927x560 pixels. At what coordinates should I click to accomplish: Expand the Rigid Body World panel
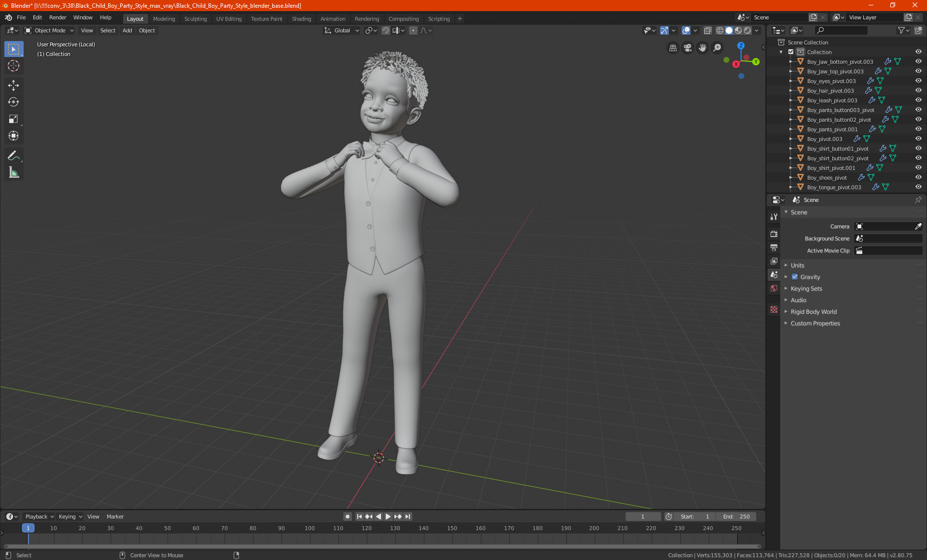[x=813, y=312]
